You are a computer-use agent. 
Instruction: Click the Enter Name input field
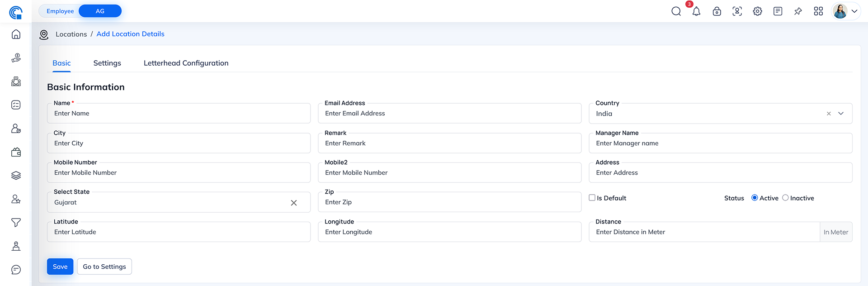point(179,114)
